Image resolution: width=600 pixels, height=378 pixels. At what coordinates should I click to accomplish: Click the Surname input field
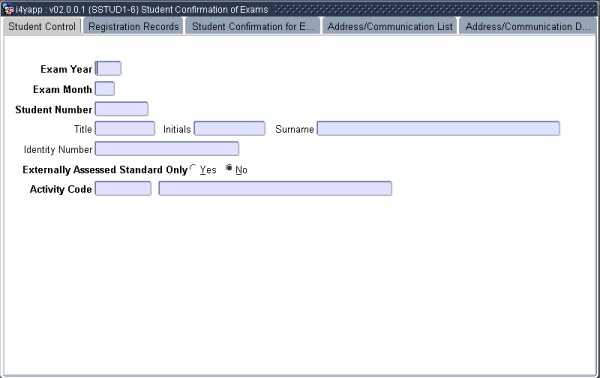tap(439, 129)
